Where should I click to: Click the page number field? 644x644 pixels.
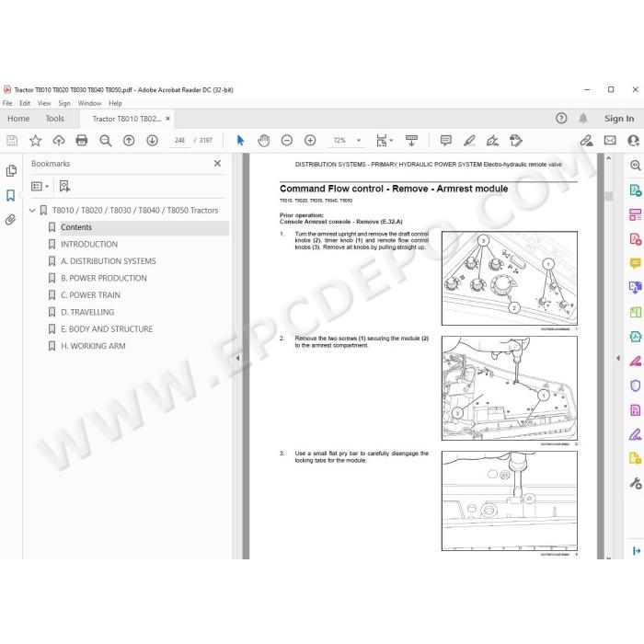tap(179, 141)
